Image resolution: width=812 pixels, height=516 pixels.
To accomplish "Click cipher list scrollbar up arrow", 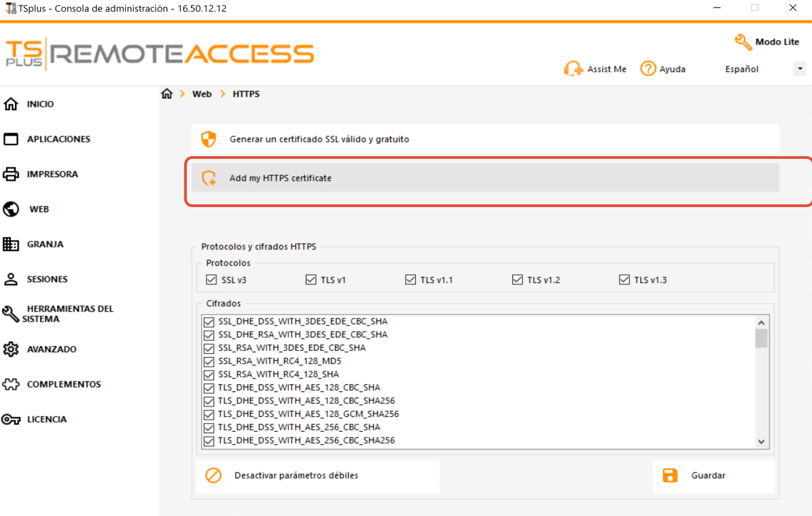I will click(x=761, y=322).
